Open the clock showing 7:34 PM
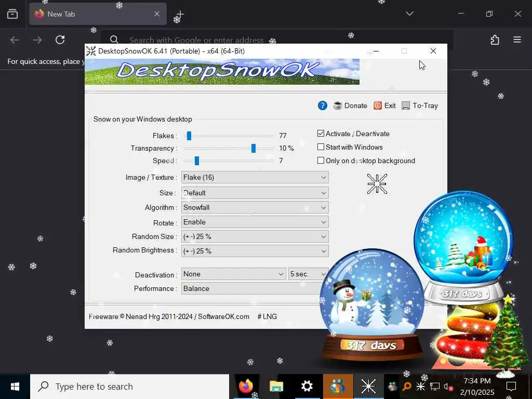 (477, 387)
